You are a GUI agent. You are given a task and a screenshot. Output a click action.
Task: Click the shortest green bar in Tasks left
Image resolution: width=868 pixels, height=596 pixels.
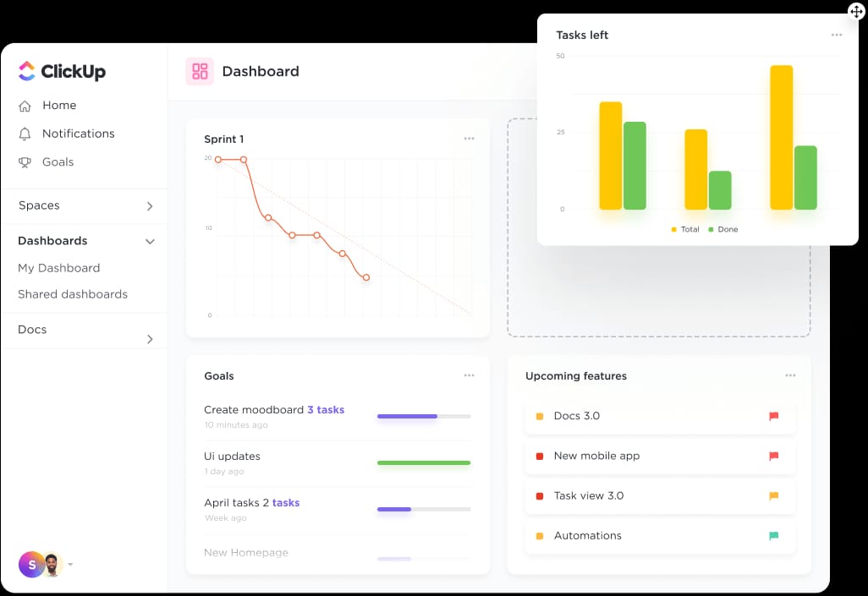click(x=720, y=190)
